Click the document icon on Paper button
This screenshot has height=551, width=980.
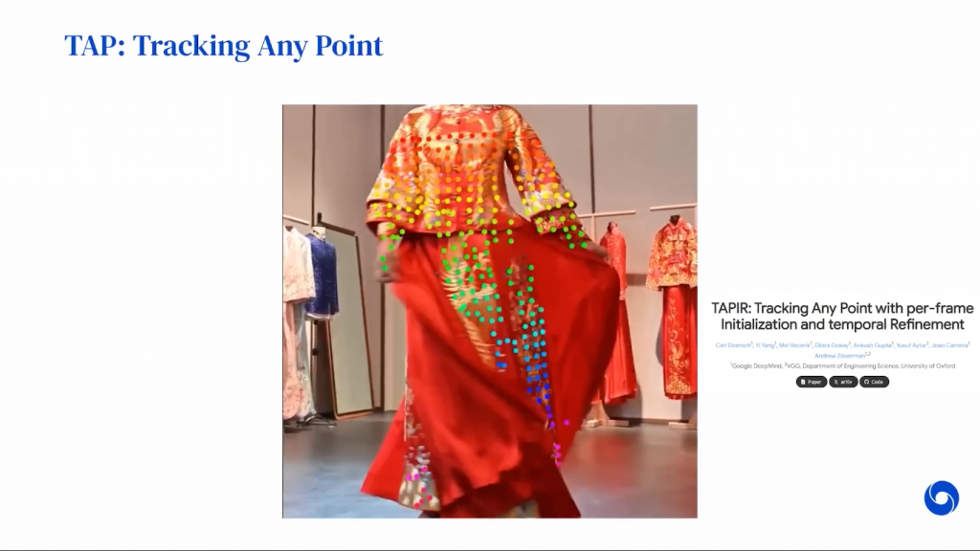coord(803,382)
